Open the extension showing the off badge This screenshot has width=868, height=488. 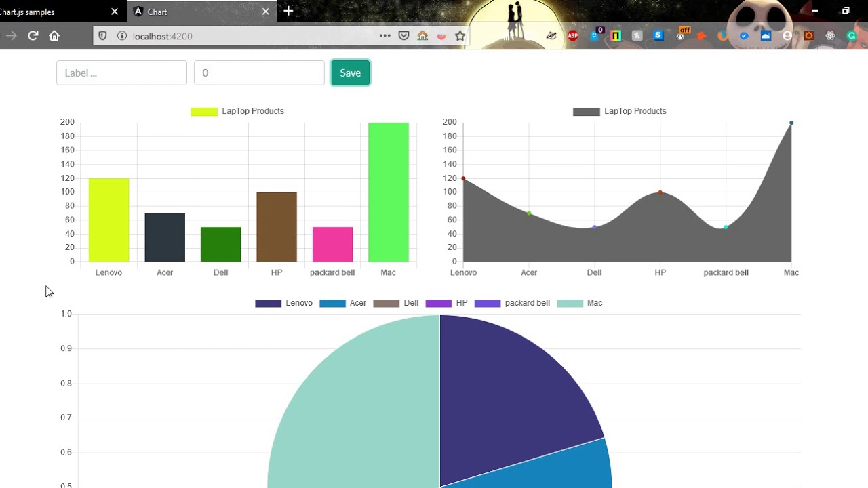pyautogui.click(x=682, y=35)
